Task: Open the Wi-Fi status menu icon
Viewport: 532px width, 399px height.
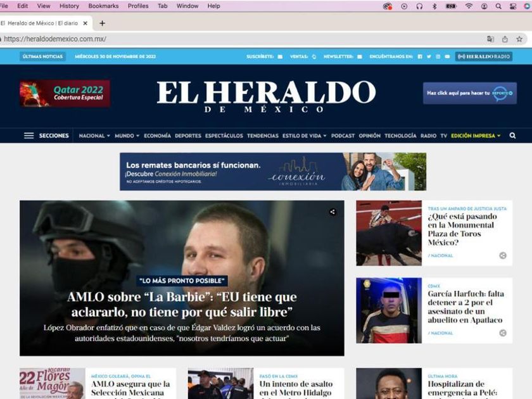Action: pos(469,6)
